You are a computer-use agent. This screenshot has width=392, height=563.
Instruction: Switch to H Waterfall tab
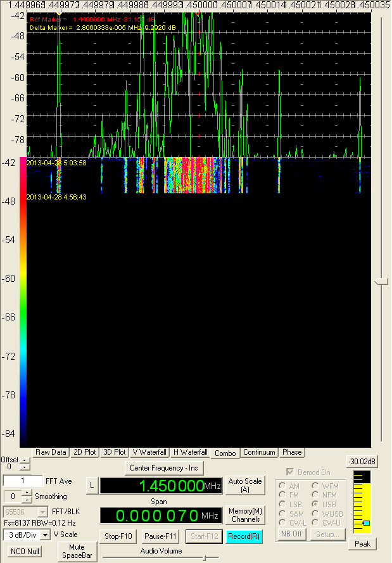(x=190, y=452)
